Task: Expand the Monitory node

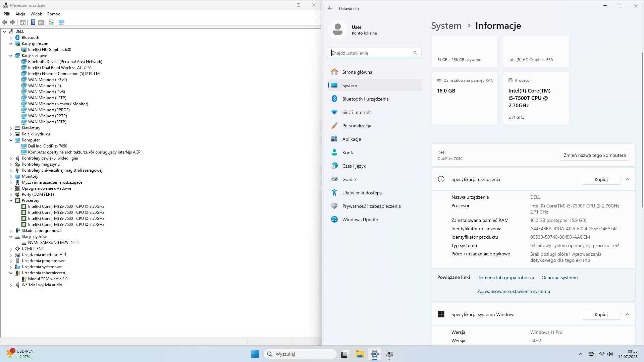Action: 11,176
